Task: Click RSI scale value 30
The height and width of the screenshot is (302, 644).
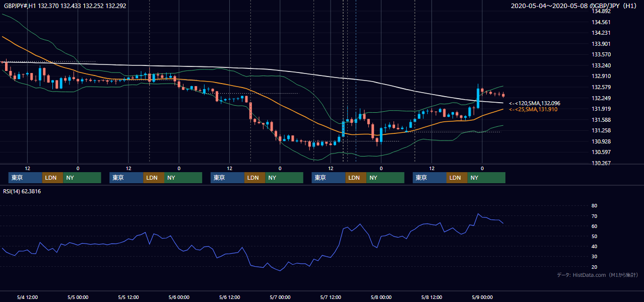Action: click(x=595, y=257)
